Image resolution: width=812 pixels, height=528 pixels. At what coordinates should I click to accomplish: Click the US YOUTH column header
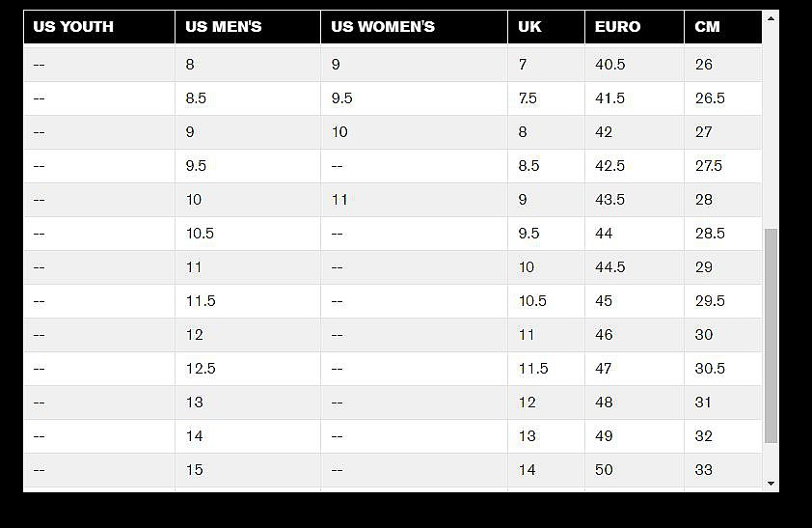tap(73, 27)
